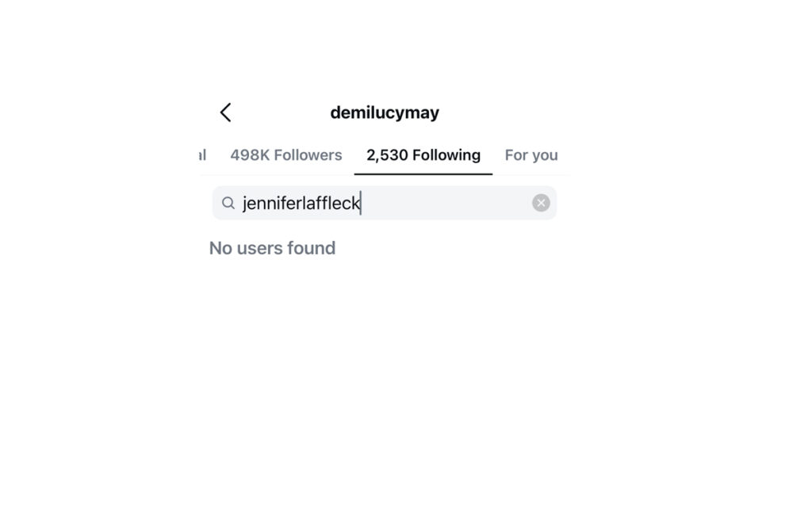Open the For you tab

pos(531,155)
